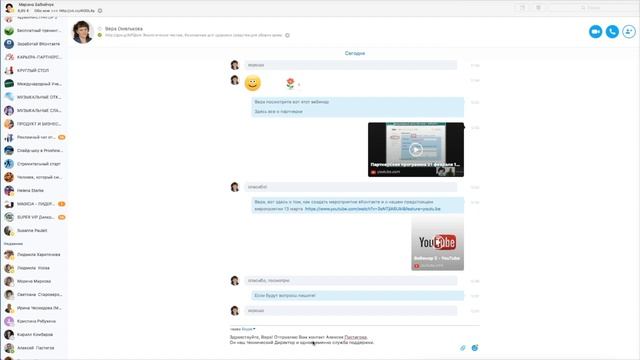Open the 'Человек, который' conversation
The height and width of the screenshot is (360, 640).
34,177
